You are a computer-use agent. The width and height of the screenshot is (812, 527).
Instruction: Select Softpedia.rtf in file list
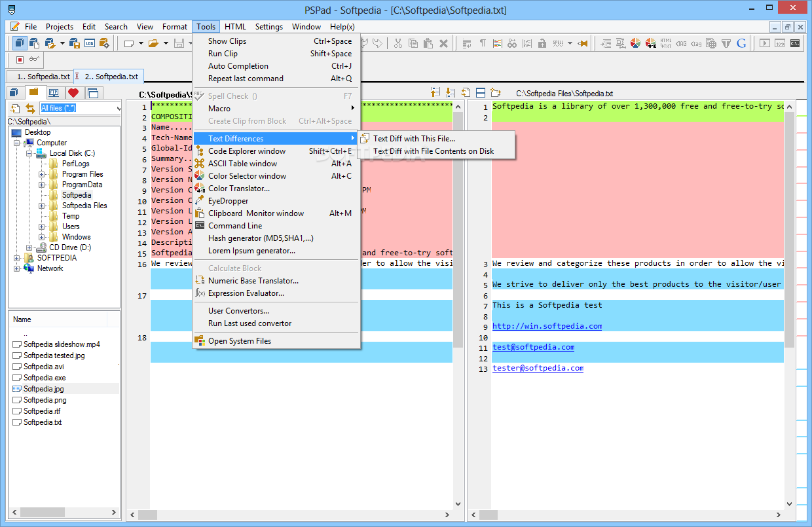(x=42, y=411)
